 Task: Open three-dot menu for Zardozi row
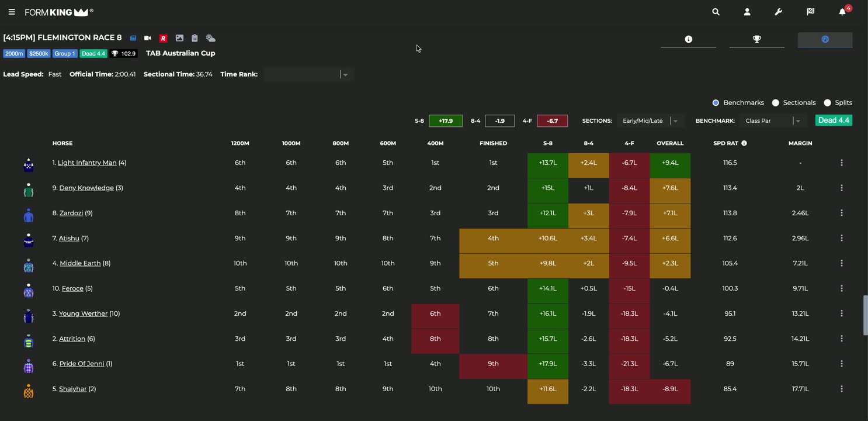pos(842,213)
